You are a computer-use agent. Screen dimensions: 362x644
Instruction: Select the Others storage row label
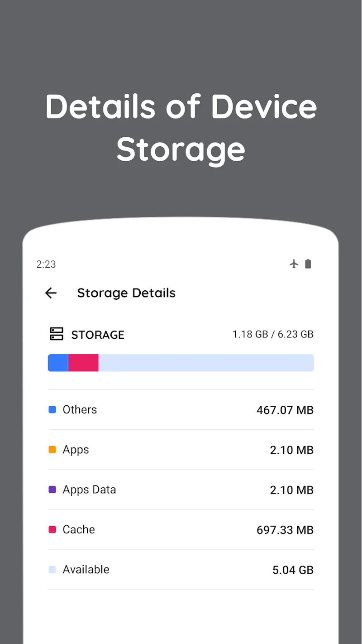tap(80, 409)
